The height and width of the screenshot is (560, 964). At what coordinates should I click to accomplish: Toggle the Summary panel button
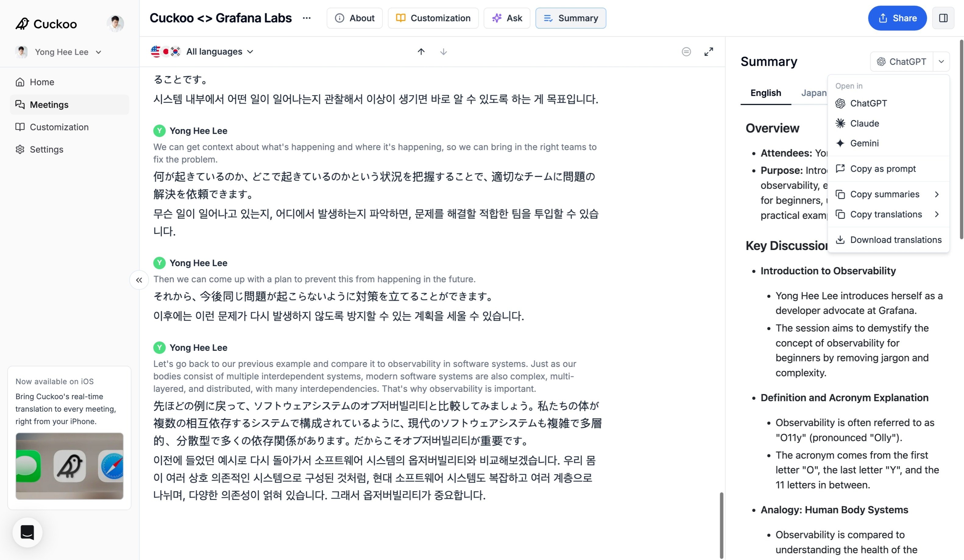[570, 18]
